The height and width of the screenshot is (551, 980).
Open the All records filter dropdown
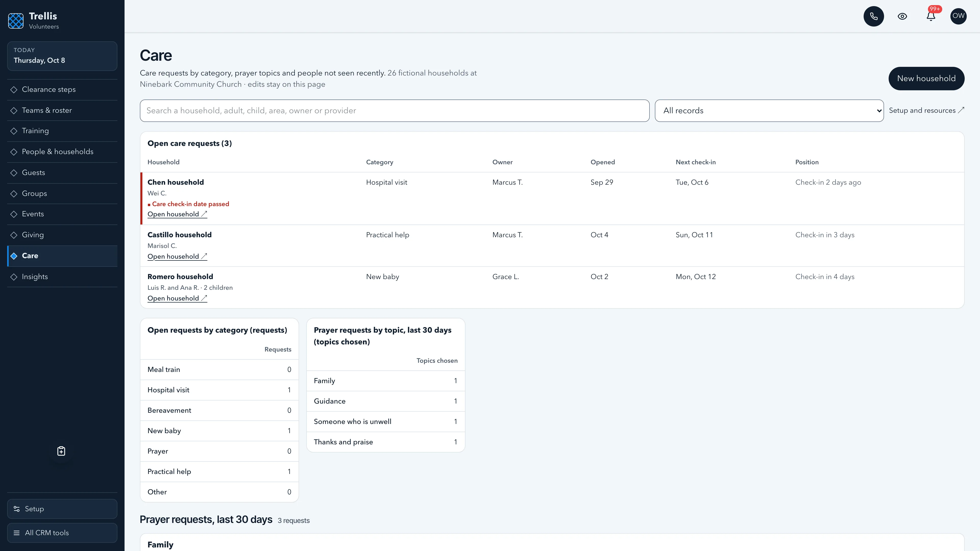pyautogui.click(x=769, y=111)
